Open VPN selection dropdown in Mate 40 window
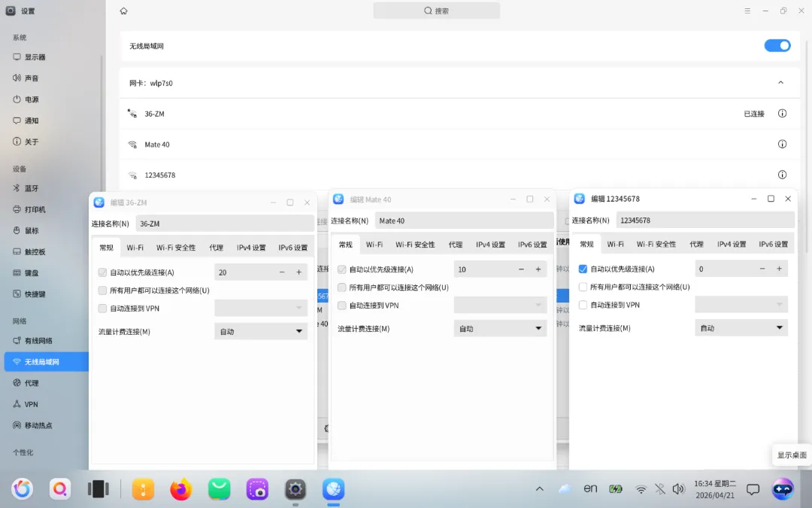The height and width of the screenshot is (508, 812). tap(500, 305)
